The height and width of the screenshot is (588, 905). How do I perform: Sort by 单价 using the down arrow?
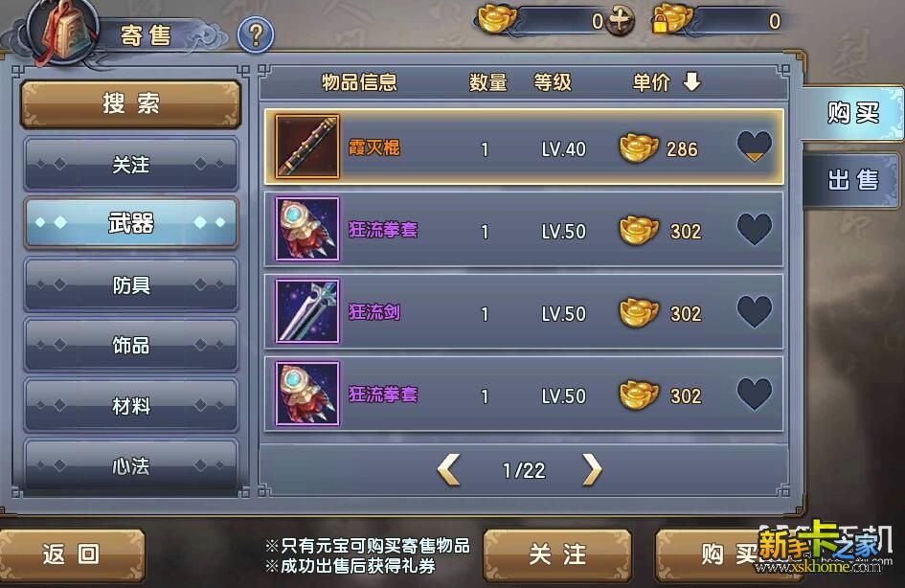point(691,81)
